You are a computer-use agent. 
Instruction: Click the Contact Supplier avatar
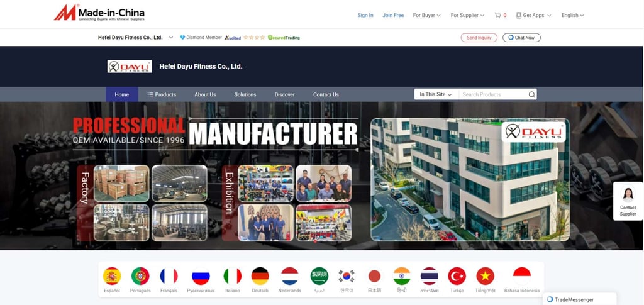pos(628,194)
